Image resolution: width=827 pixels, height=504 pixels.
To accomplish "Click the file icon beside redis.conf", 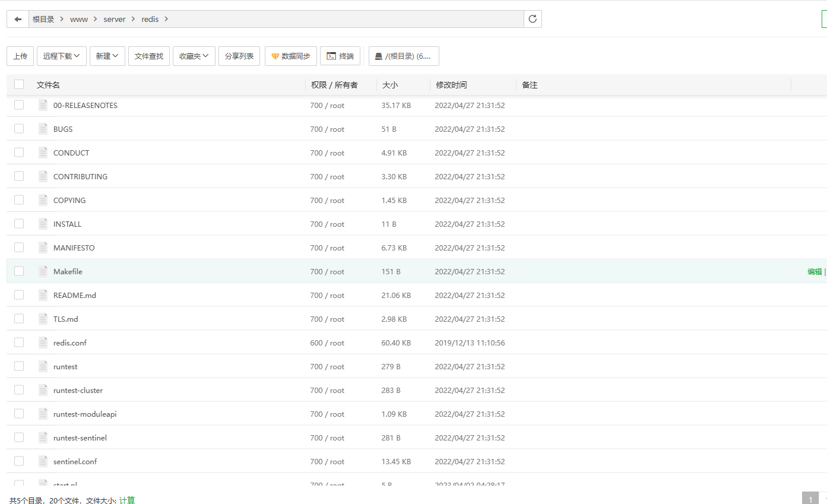I will pyautogui.click(x=43, y=343).
